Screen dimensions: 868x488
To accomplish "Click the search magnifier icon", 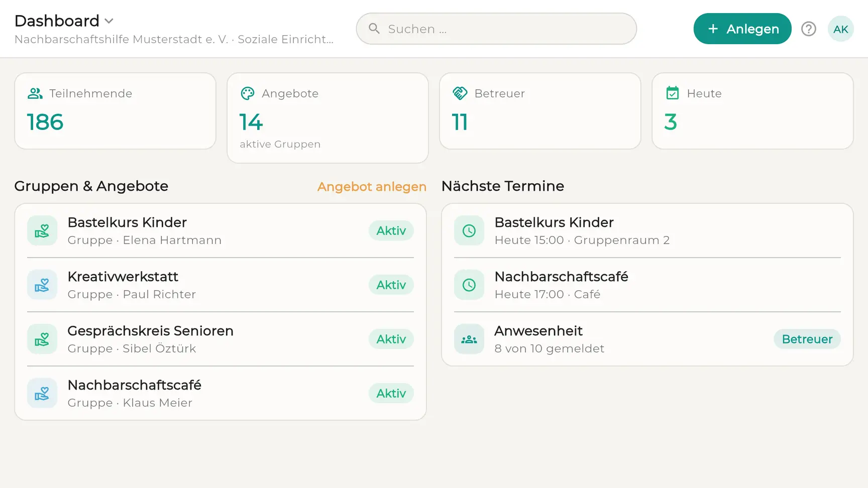I will (374, 29).
